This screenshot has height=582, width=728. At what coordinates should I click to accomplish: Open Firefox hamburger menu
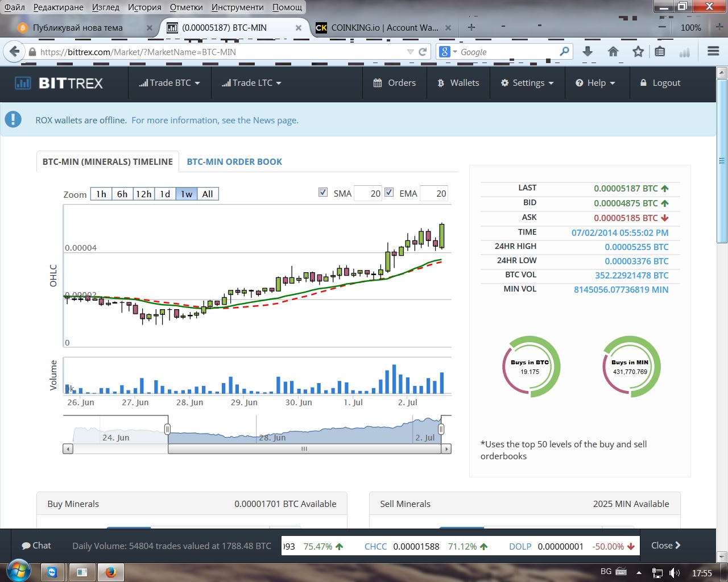[x=713, y=51]
